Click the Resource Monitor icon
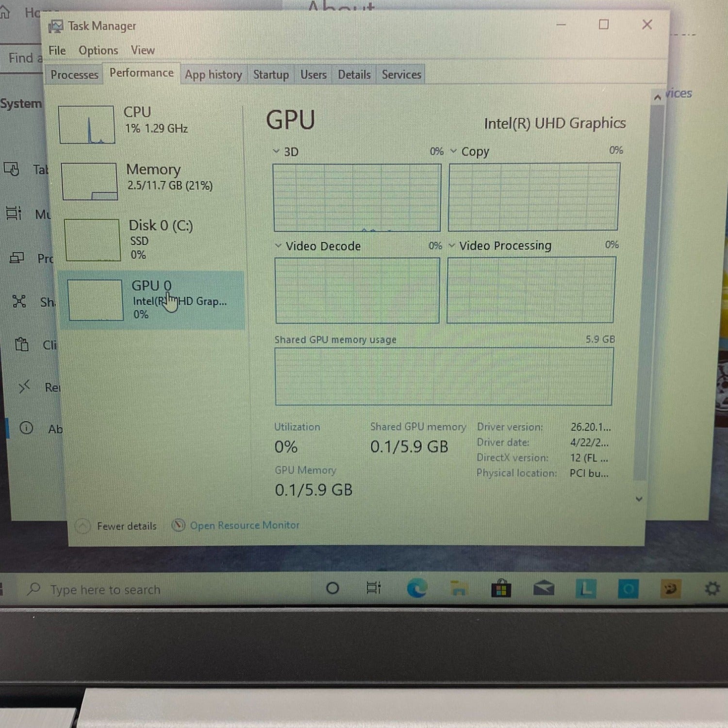 179,525
